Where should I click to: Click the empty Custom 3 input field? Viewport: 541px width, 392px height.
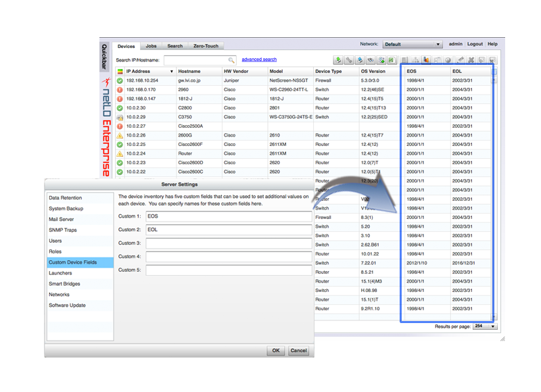[229, 243]
